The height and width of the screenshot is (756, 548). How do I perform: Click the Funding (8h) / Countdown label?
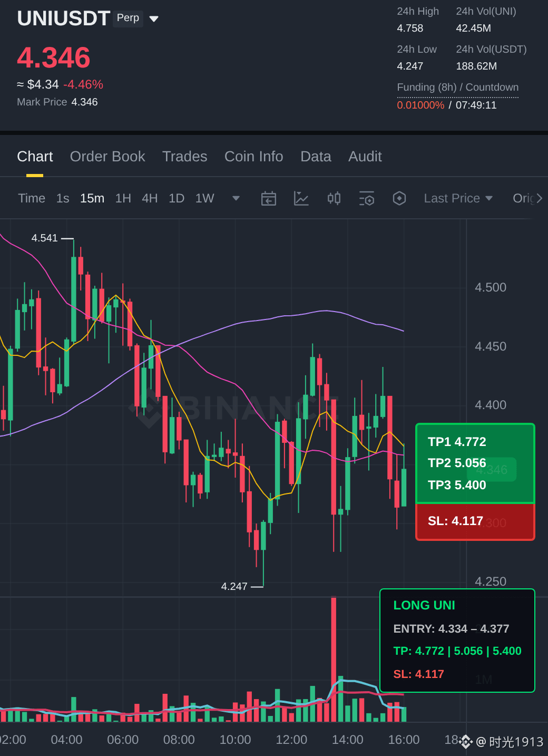click(x=458, y=87)
